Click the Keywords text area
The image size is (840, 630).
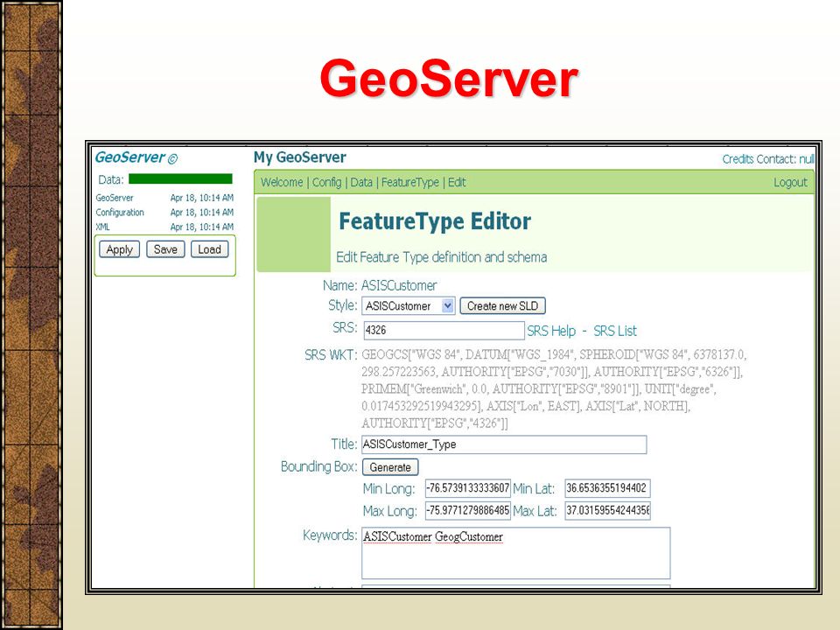click(516, 553)
